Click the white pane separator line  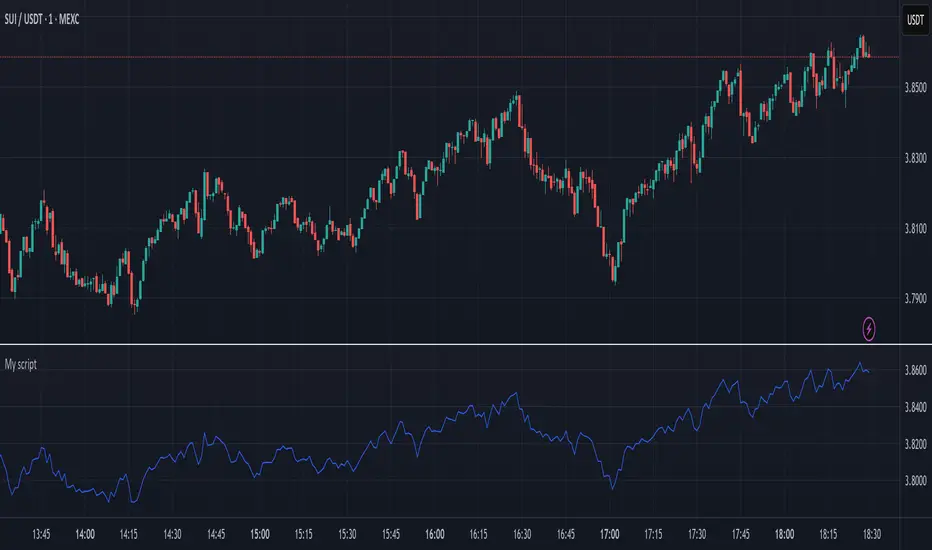[466, 344]
